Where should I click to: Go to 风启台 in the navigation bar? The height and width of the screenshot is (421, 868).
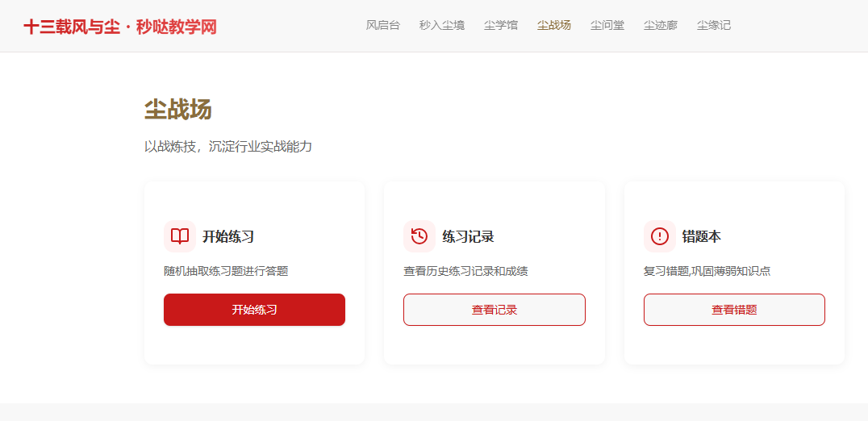(383, 25)
